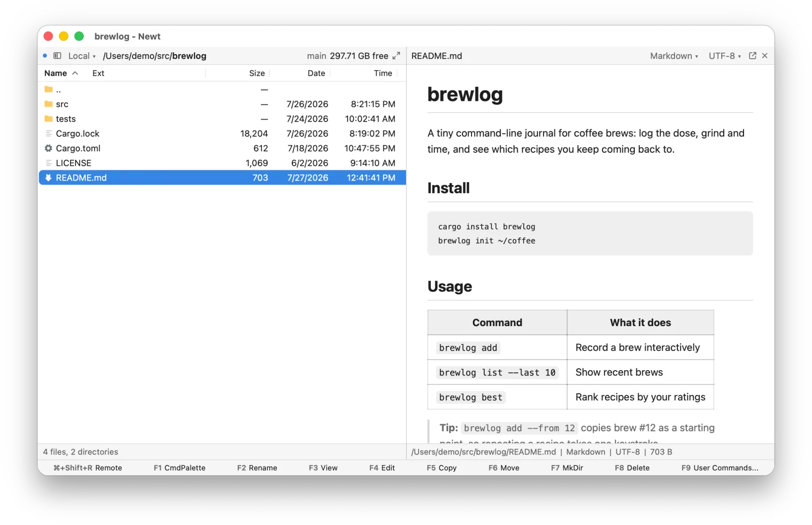Click the 'What it does' table header
Viewport: 812px width, 525px height.
click(640, 323)
